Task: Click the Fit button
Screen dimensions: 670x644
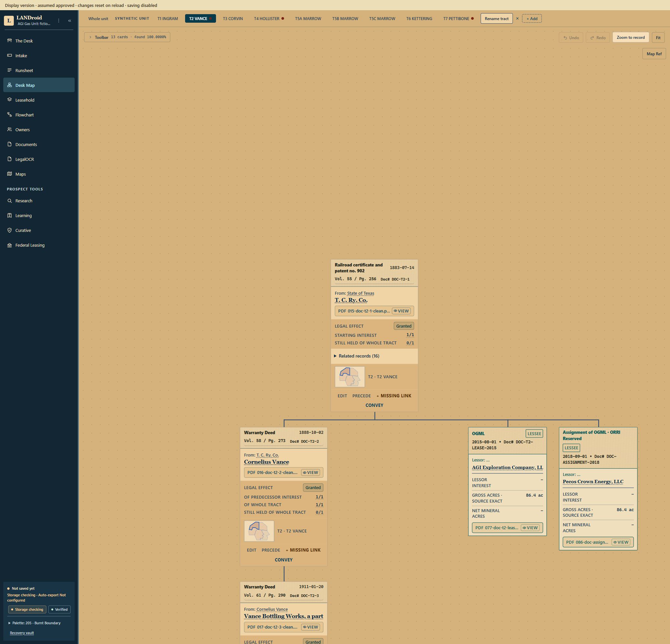Action: [x=658, y=37]
